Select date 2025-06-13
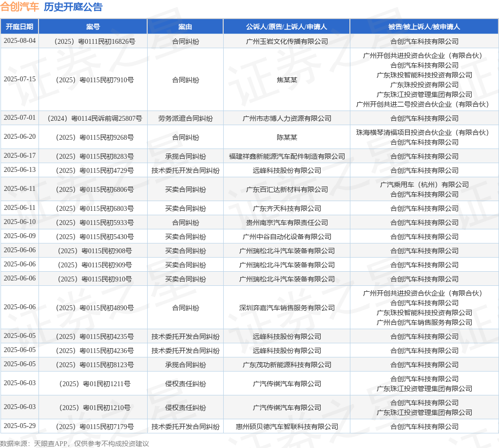Image resolution: width=499 pixels, height=448 pixels. click(19, 169)
